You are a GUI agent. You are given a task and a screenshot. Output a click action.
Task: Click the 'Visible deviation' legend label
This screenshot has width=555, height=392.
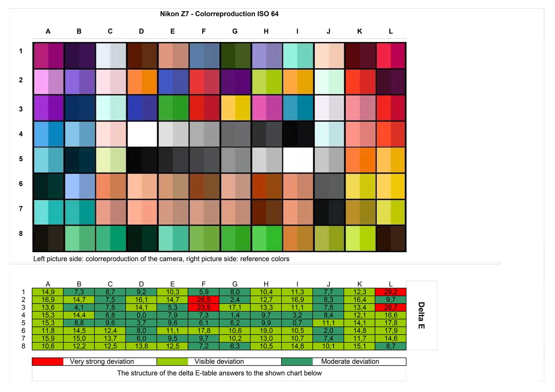coord(219,361)
